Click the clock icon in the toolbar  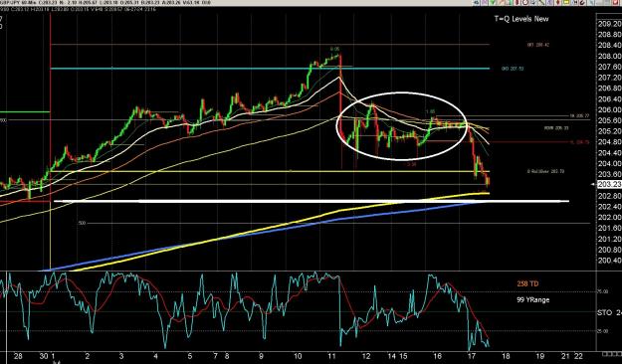coord(525,2)
